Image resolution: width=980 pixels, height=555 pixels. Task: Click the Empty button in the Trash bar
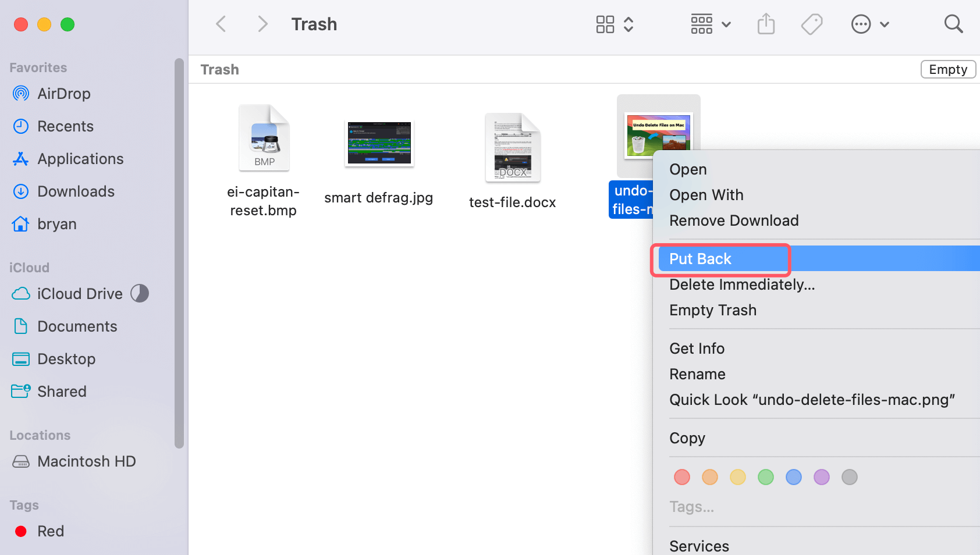point(948,69)
